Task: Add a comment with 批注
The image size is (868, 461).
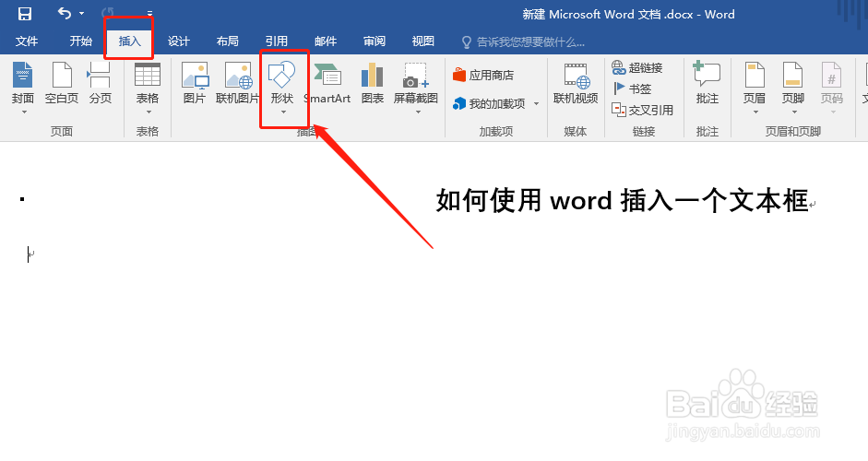Action: click(x=707, y=83)
